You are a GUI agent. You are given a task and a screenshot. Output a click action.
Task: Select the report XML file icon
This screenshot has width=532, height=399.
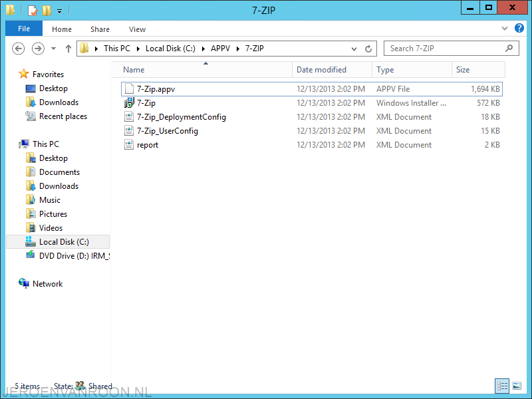(129, 144)
